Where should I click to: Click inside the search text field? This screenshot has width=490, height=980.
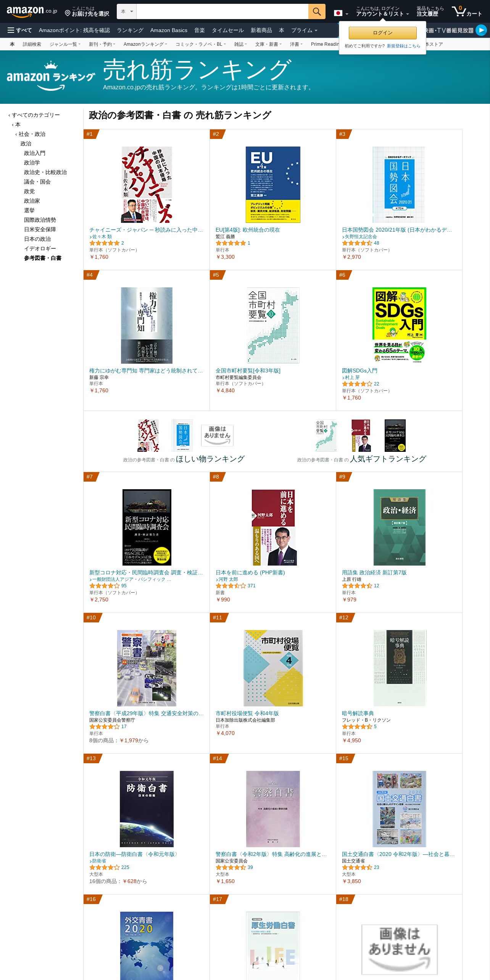tap(222, 11)
